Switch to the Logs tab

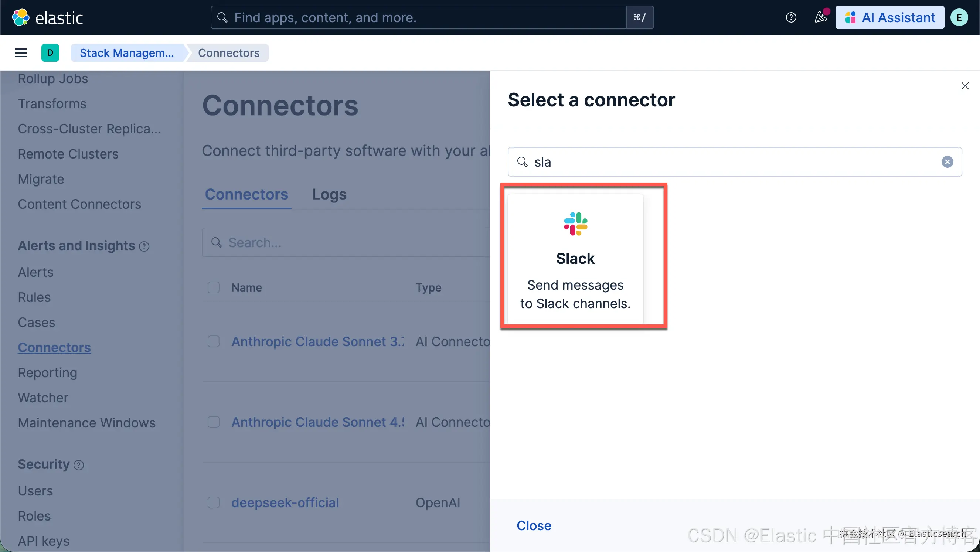(329, 194)
